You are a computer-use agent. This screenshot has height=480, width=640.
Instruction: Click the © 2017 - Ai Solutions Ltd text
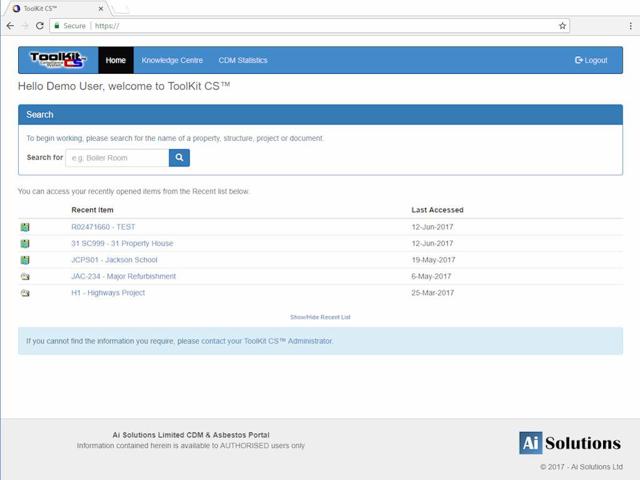pyautogui.click(x=581, y=467)
